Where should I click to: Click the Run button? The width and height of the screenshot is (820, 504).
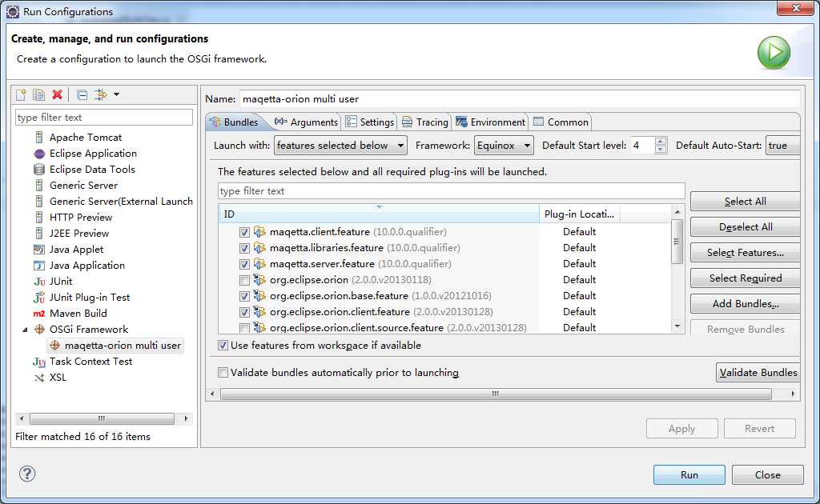tap(689, 474)
